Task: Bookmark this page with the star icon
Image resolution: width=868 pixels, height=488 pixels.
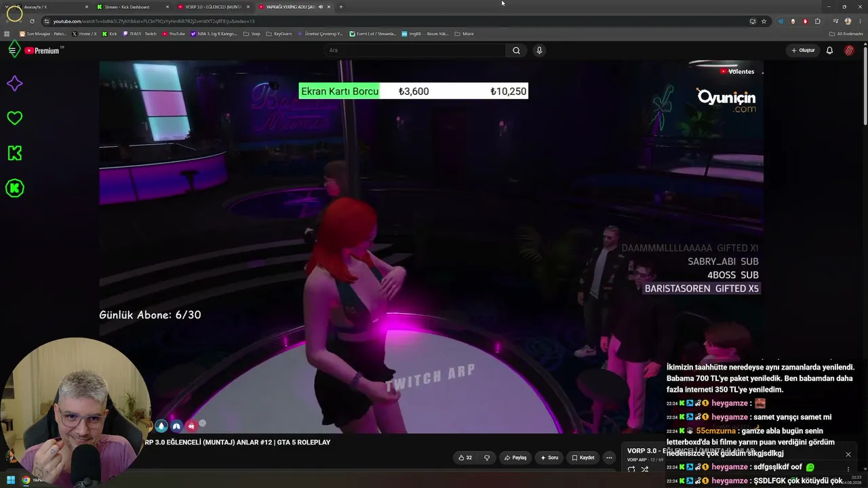Action: click(764, 21)
